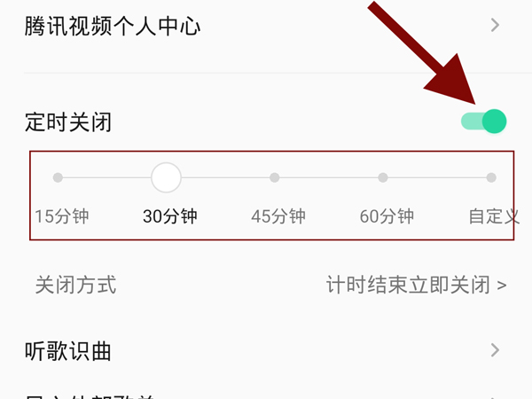Tap the 30分钟 slider handle

point(167,177)
